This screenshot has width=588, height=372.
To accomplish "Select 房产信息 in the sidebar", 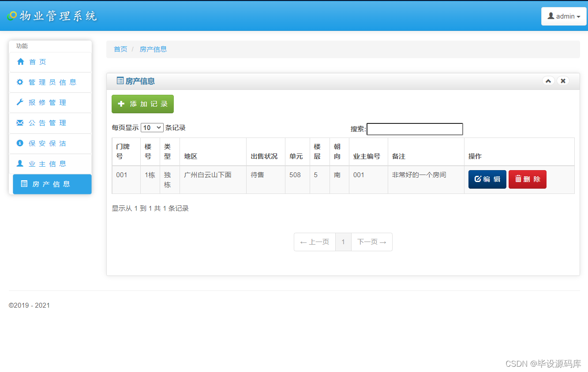I will pos(52,184).
